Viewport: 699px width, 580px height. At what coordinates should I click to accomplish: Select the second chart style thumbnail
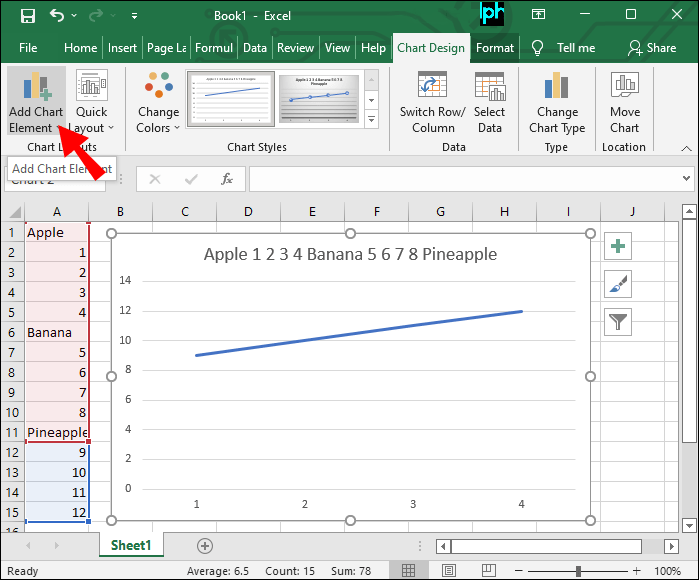click(324, 98)
